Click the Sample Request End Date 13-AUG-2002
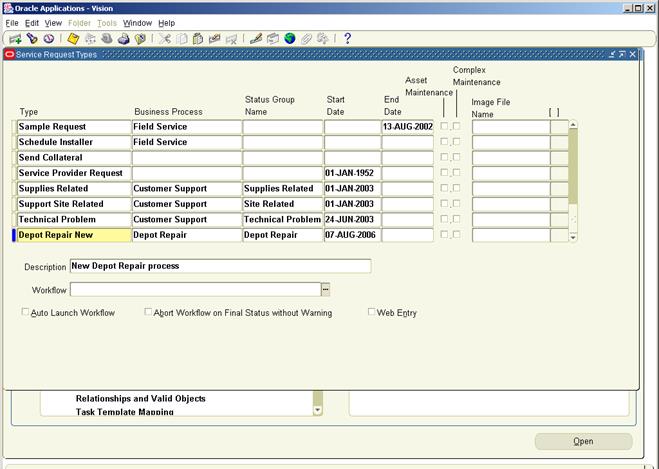Viewport: 659px width, 469px height. pos(407,126)
